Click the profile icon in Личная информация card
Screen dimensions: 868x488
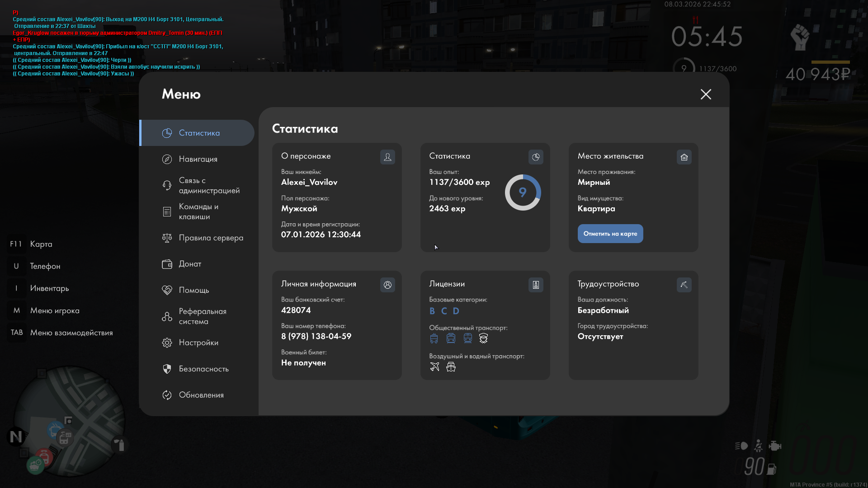click(x=387, y=285)
